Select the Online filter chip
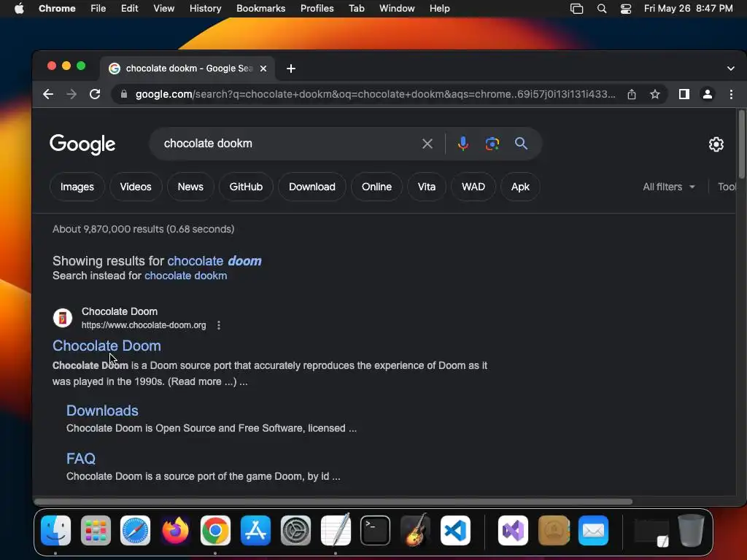The height and width of the screenshot is (560, 747). coord(376,187)
